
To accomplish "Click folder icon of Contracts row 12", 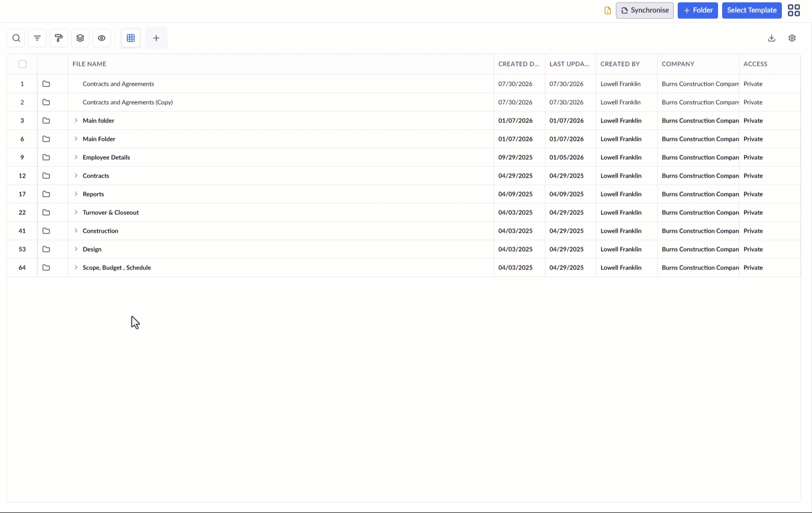I will [x=46, y=176].
